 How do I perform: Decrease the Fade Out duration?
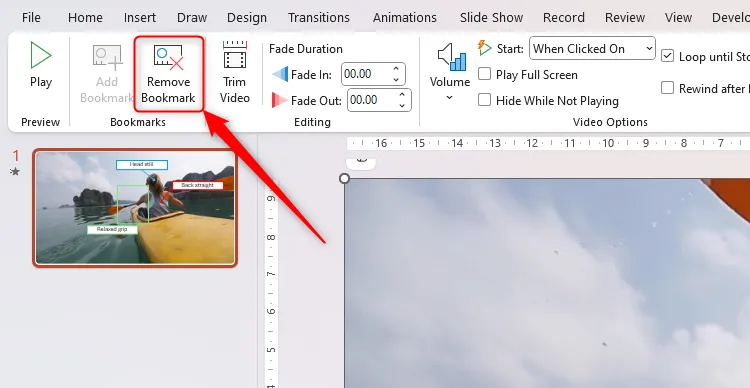pos(402,105)
